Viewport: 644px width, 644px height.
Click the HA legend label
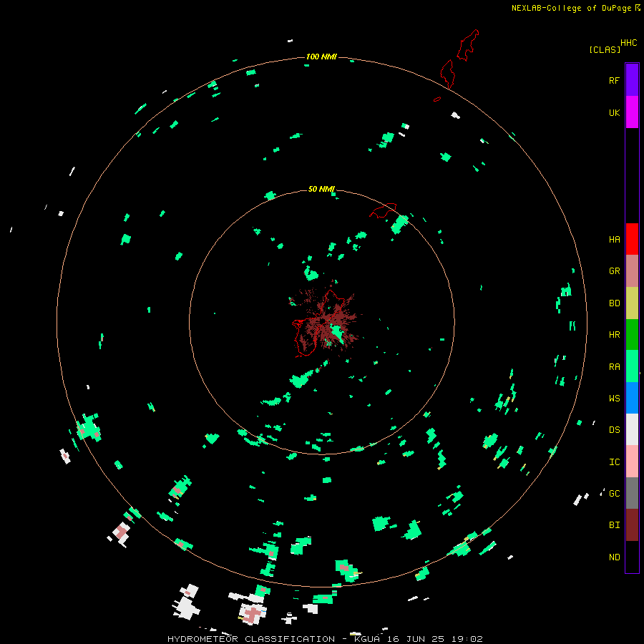pos(614,240)
